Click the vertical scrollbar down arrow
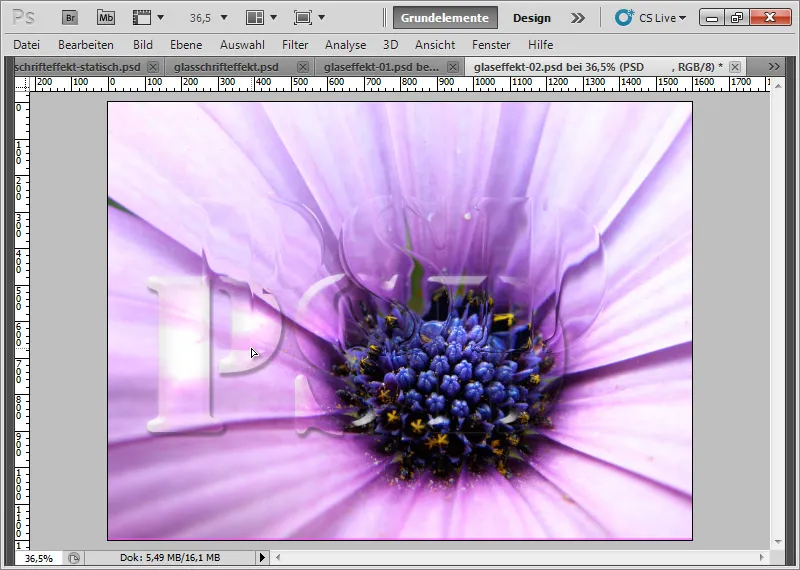This screenshot has height=570, width=800. click(x=778, y=542)
